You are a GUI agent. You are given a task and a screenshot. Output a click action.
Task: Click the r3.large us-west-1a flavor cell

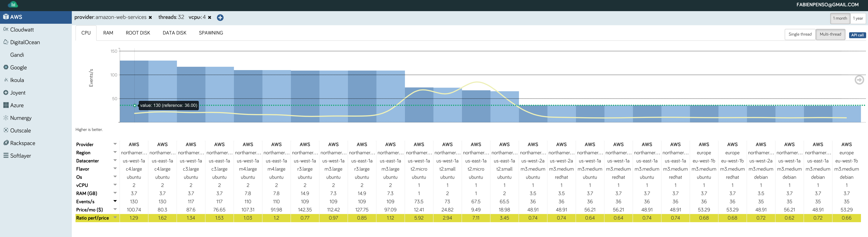click(x=305, y=169)
